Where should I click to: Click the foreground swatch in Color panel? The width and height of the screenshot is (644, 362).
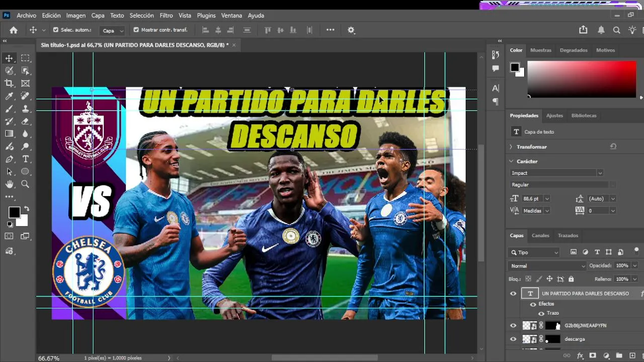click(x=515, y=67)
